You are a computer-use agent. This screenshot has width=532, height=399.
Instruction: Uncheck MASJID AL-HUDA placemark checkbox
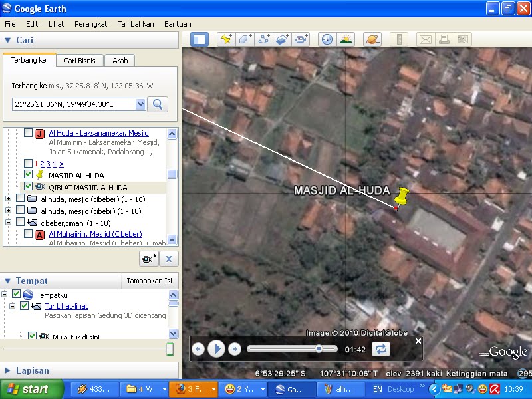[29, 174]
